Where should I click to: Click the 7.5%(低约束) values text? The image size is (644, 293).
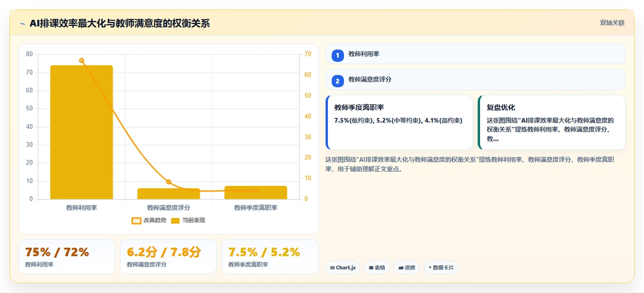398,120
